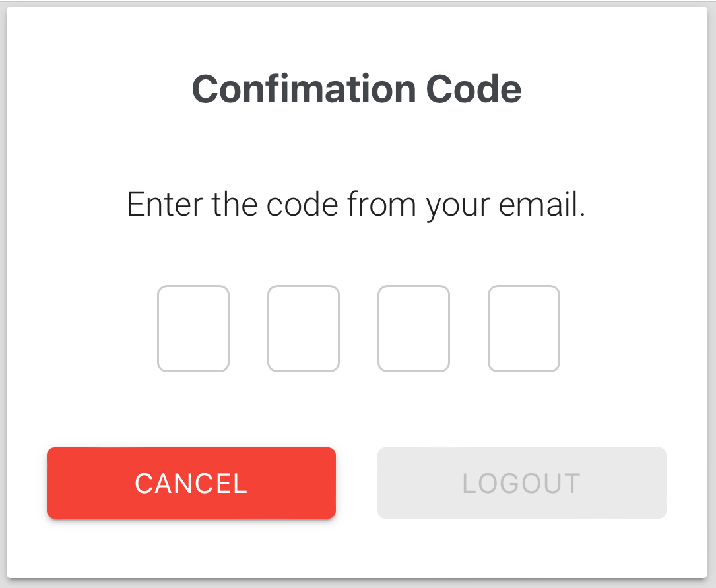Click the "Confimation Code" heading

356,89
